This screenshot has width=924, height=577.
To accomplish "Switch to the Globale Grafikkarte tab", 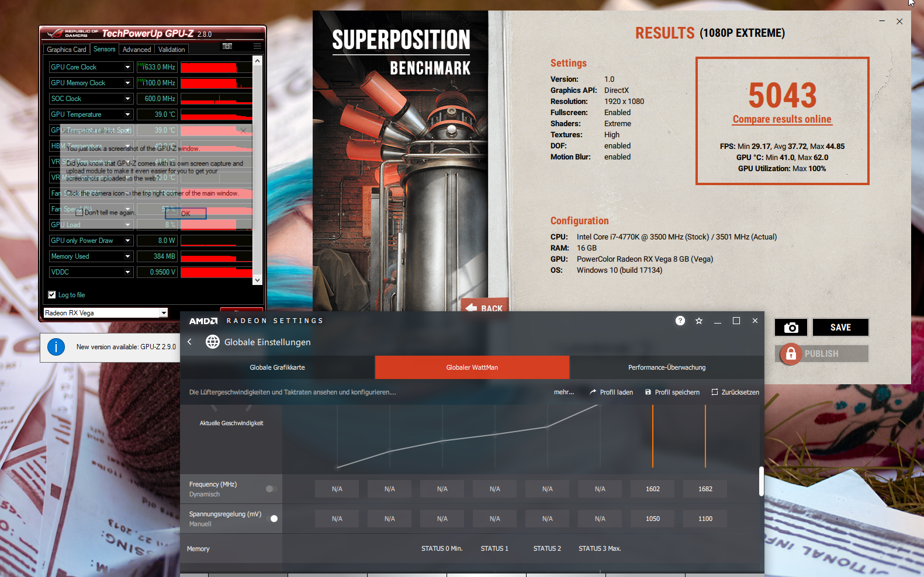I will point(278,367).
